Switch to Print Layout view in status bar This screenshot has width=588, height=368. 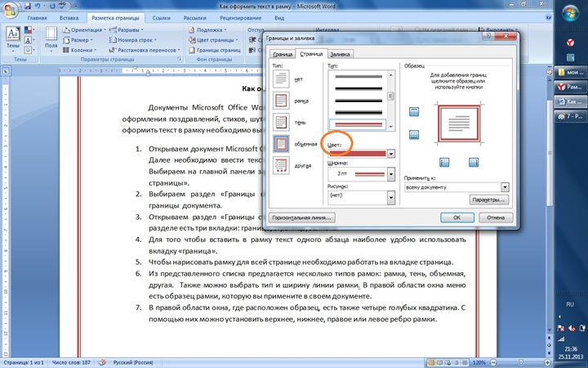point(432,363)
